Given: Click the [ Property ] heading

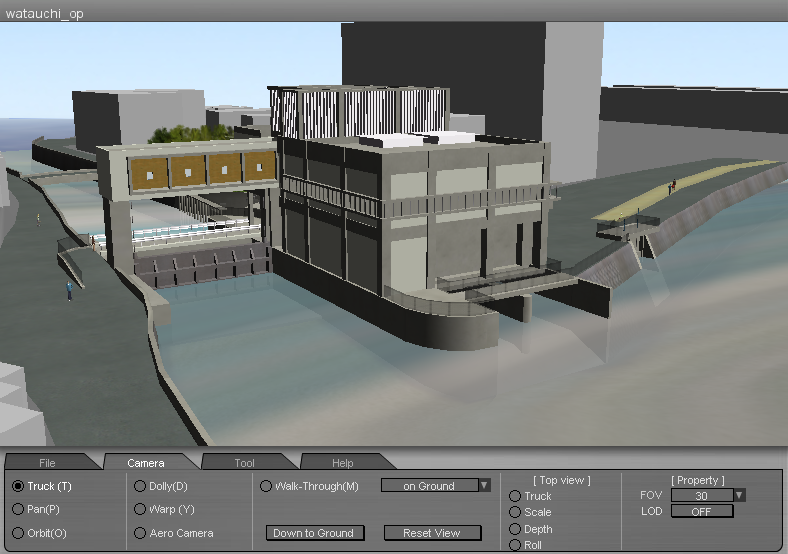Looking at the screenshot, I should point(698,480).
